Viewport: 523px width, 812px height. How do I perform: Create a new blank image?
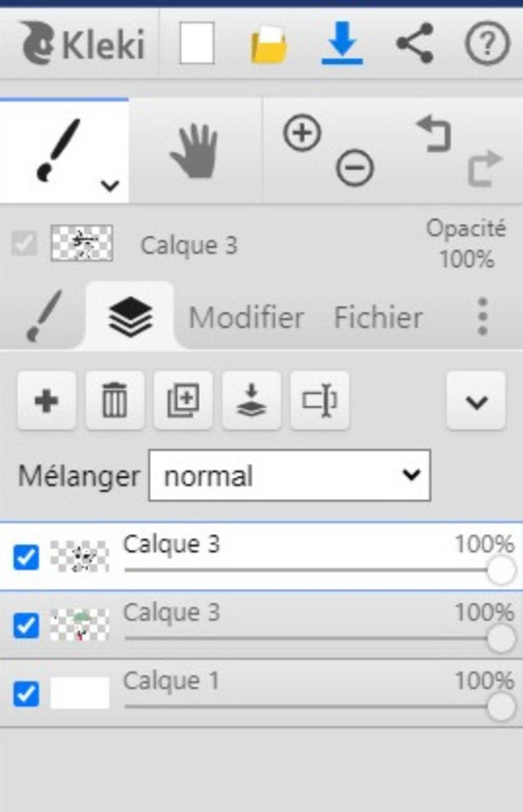[197, 43]
